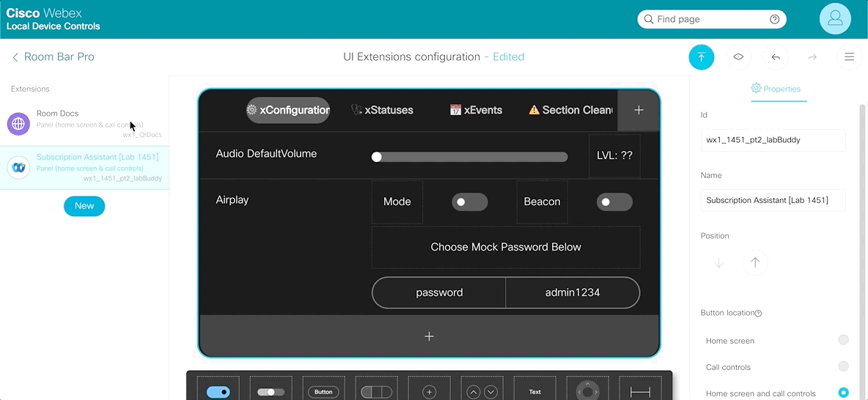The height and width of the screenshot is (400, 868).
Task: Toggle the Airplay Beacon switch
Action: [x=614, y=202]
